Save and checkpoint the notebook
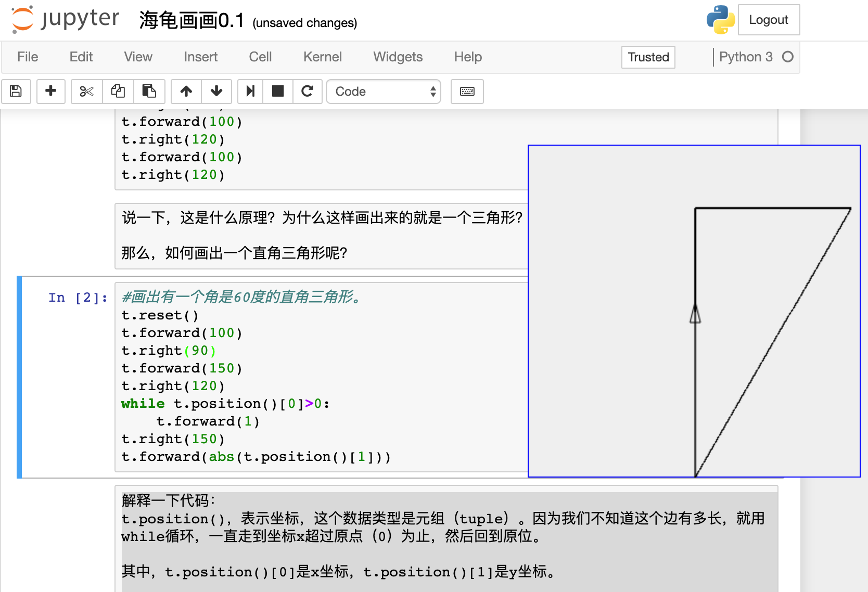 [x=16, y=92]
